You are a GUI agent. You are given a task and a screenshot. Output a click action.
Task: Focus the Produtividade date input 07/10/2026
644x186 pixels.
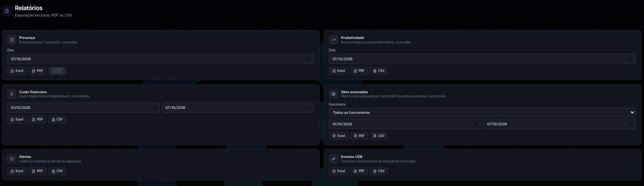click(482, 59)
